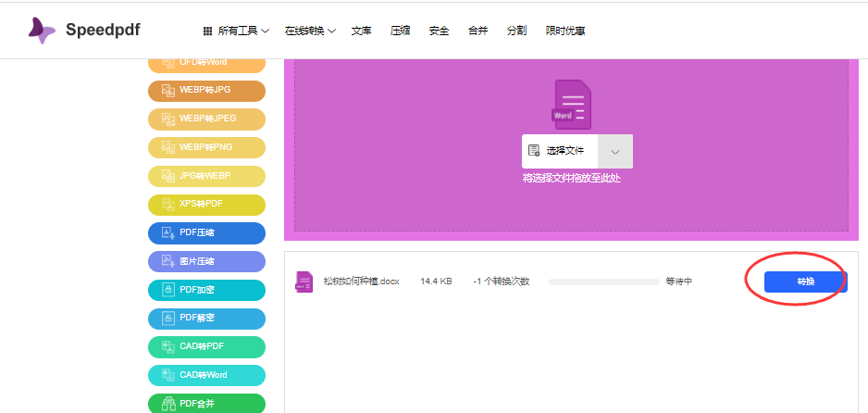Expand the arrow next to 选择文件
The height and width of the screenshot is (413, 868).
coord(615,151)
